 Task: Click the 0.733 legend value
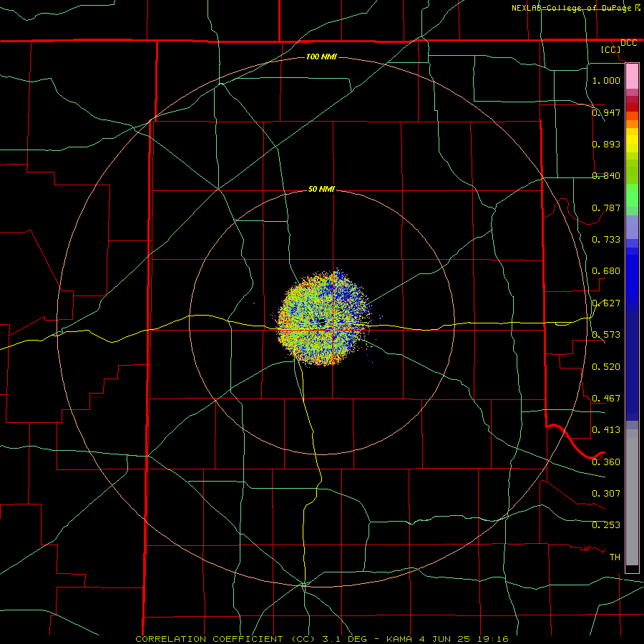pos(606,240)
